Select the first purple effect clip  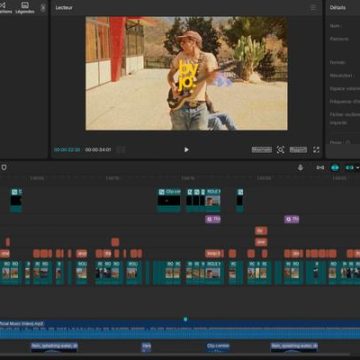[213, 219]
